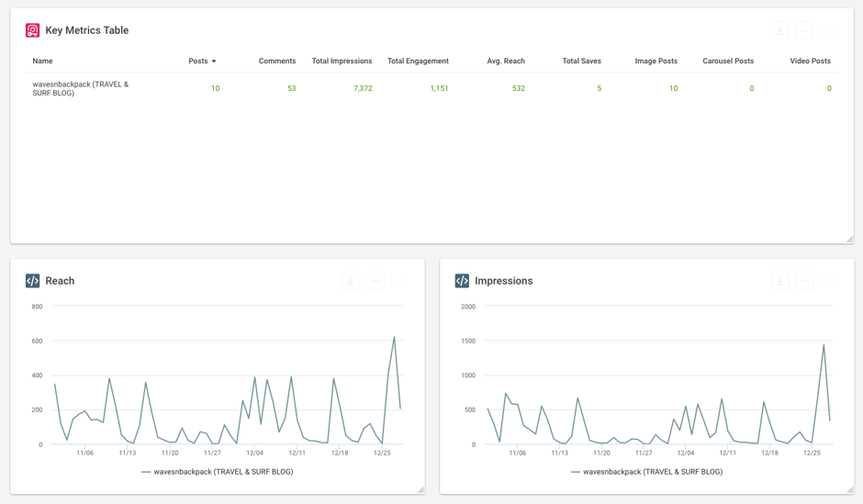Sort by Name column header
Image resolution: width=863 pixels, height=504 pixels.
coord(42,62)
